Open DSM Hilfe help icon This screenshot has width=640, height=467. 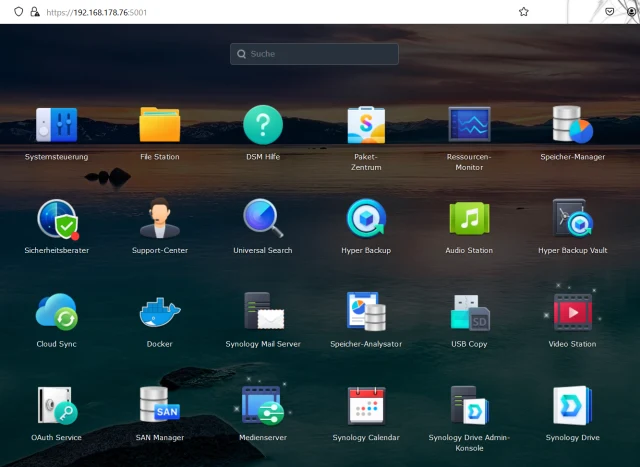pos(263,126)
